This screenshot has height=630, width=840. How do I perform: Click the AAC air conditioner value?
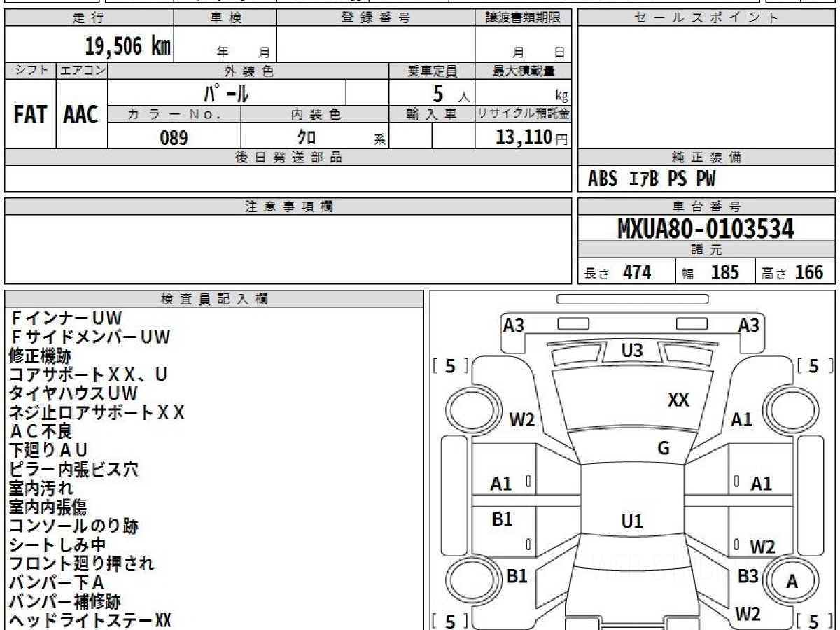click(81, 115)
